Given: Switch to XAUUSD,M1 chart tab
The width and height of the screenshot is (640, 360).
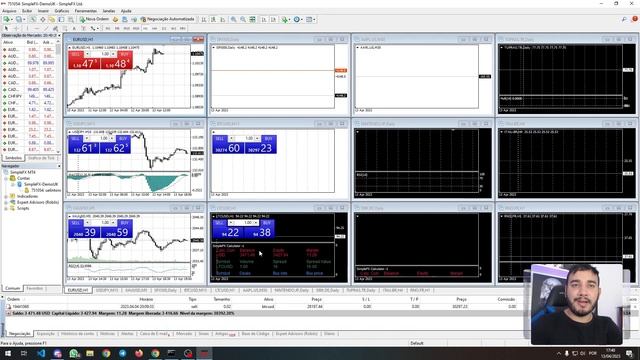Looking at the screenshot, I should tap(136, 290).
